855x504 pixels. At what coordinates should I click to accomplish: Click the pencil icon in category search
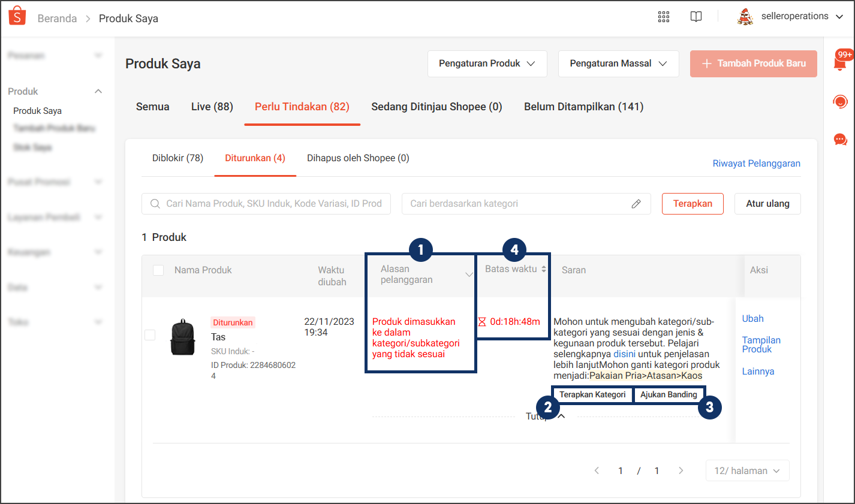[636, 204]
